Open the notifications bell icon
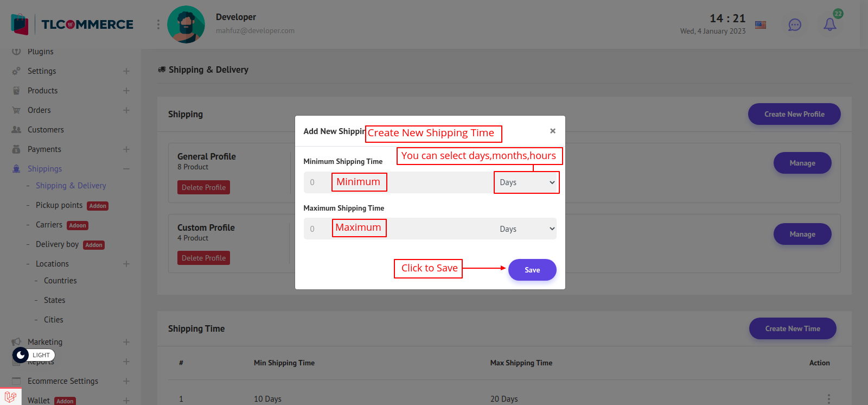Screen dimensions: 868x405 [829, 24]
